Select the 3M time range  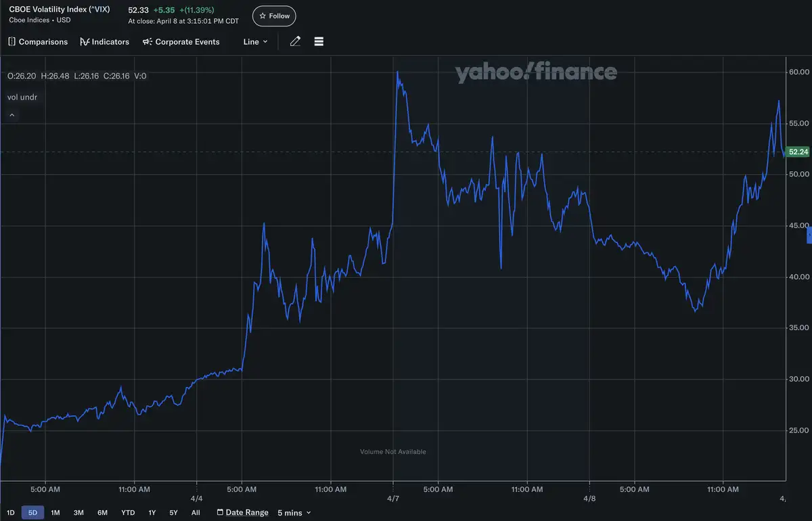point(78,513)
